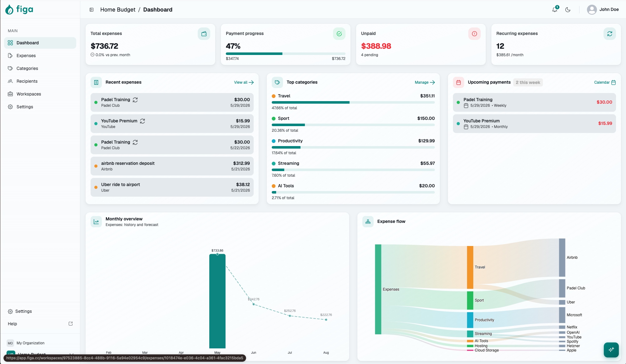Open the Calendar link in Upcoming payments
Screen dimensions: 626x364
click(605, 82)
